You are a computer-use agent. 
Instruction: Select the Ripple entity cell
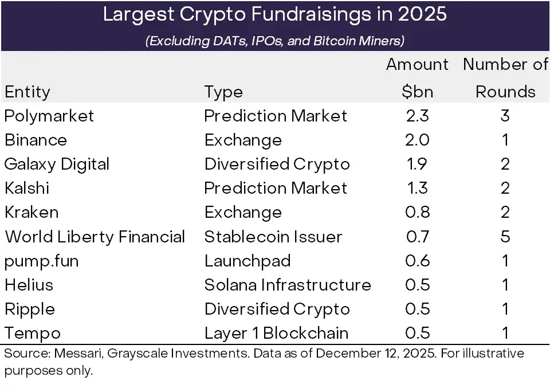30,309
